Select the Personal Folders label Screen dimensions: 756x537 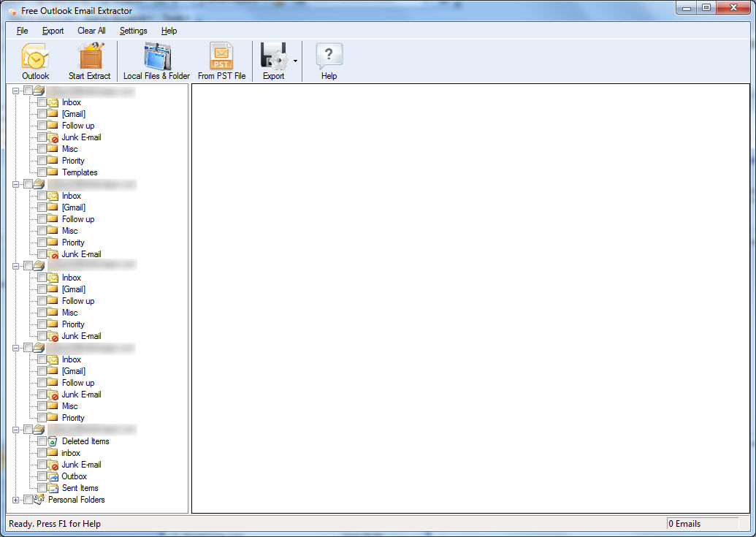click(x=76, y=500)
